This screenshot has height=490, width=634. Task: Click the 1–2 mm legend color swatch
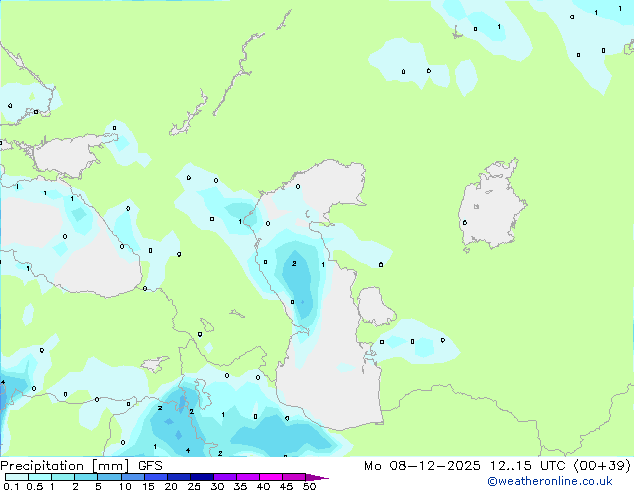(63, 477)
